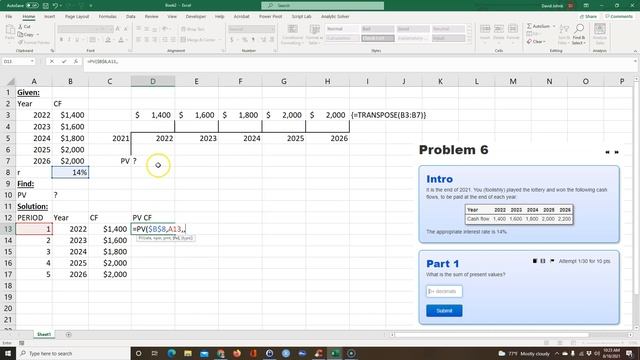Toggle Underline formatting

pos(77,40)
